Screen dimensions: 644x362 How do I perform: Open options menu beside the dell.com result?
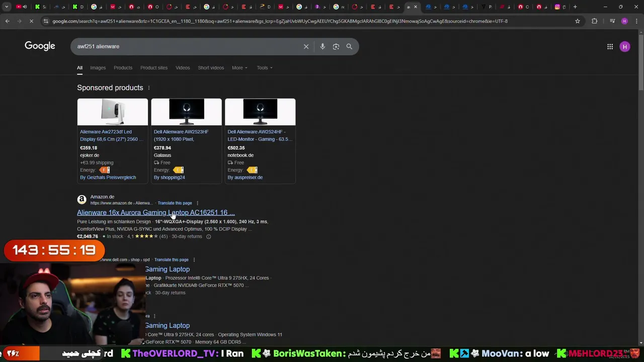[194, 260]
